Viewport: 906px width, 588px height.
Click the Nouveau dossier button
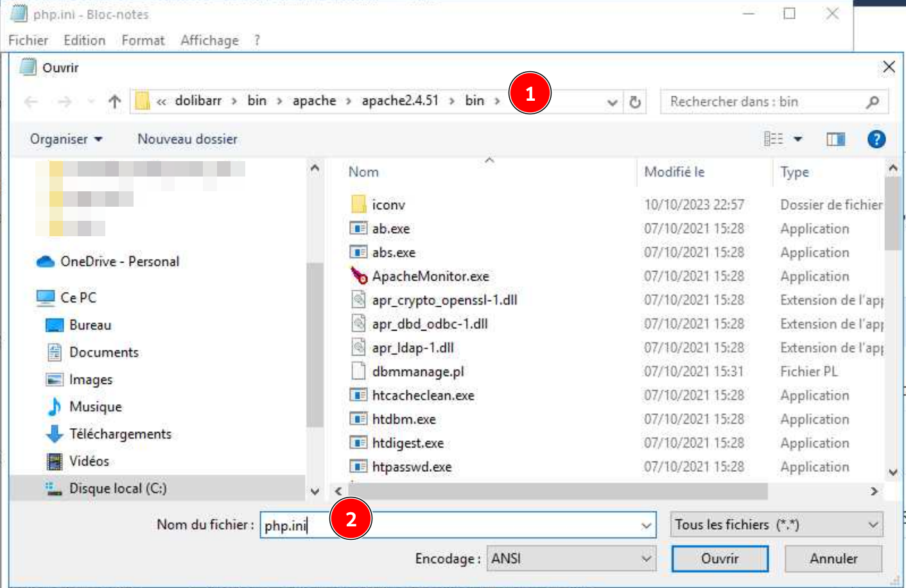tap(187, 139)
